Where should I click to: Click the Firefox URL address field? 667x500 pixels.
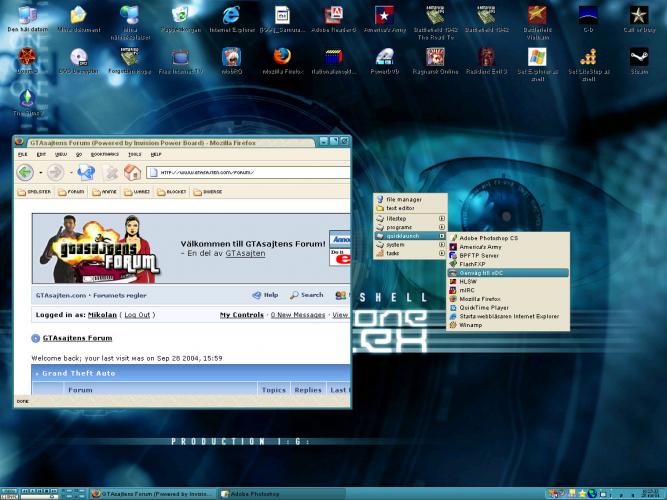[x=250, y=172]
